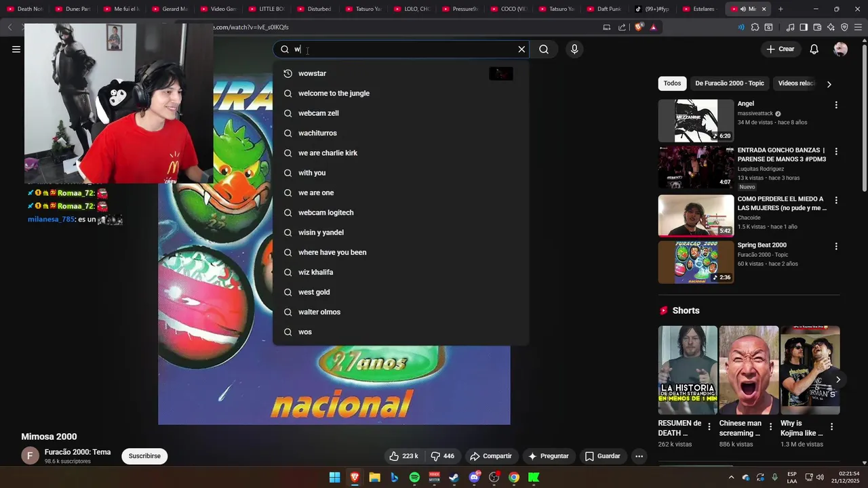
Task: Pick suggestion 'we are charlie kirk'
Action: coord(400,153)
